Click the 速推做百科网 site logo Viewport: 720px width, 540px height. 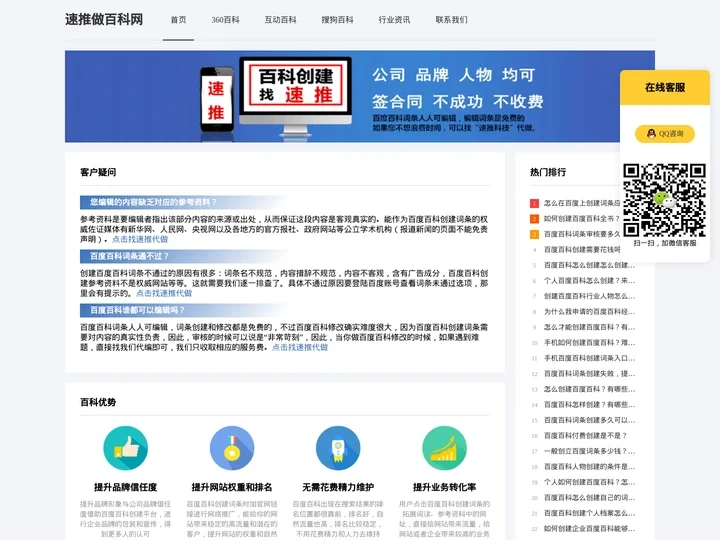(x=104, y=19)
